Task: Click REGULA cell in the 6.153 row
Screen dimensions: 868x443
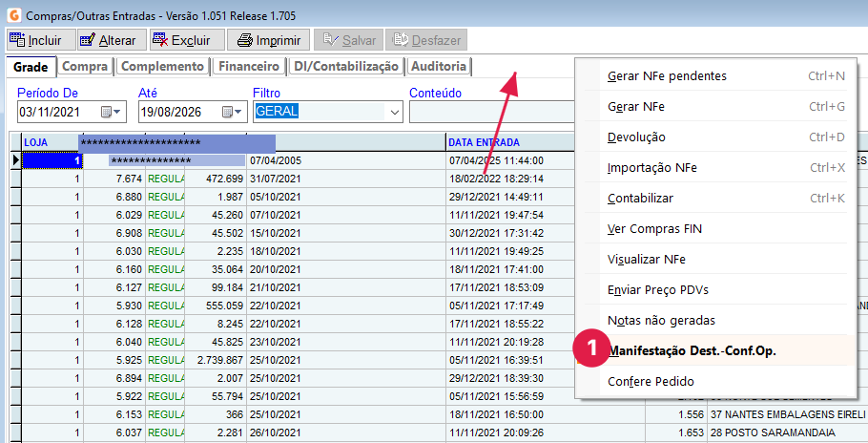Action: tap(166, 414)
